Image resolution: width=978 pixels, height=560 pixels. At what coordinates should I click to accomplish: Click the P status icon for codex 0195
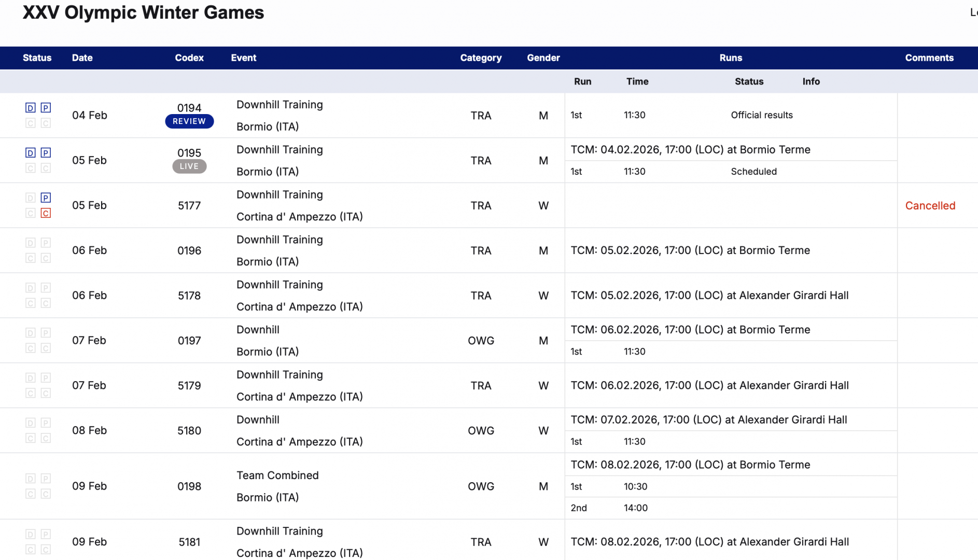point(46,153)
